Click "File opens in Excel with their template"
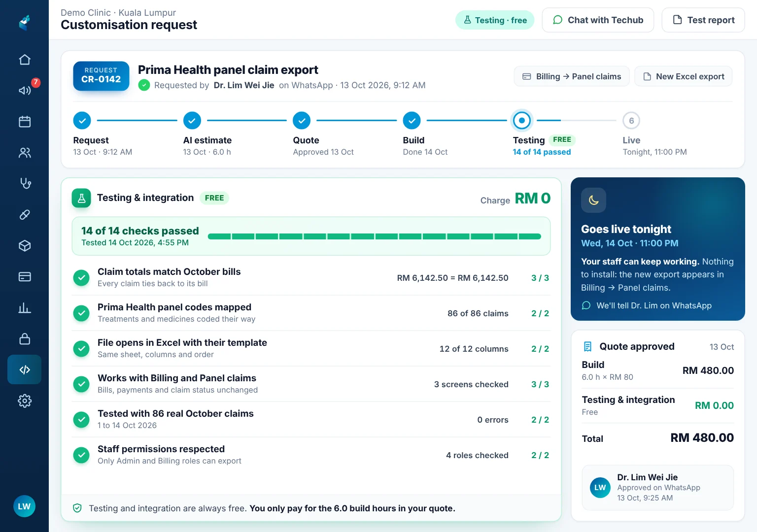 182,342
